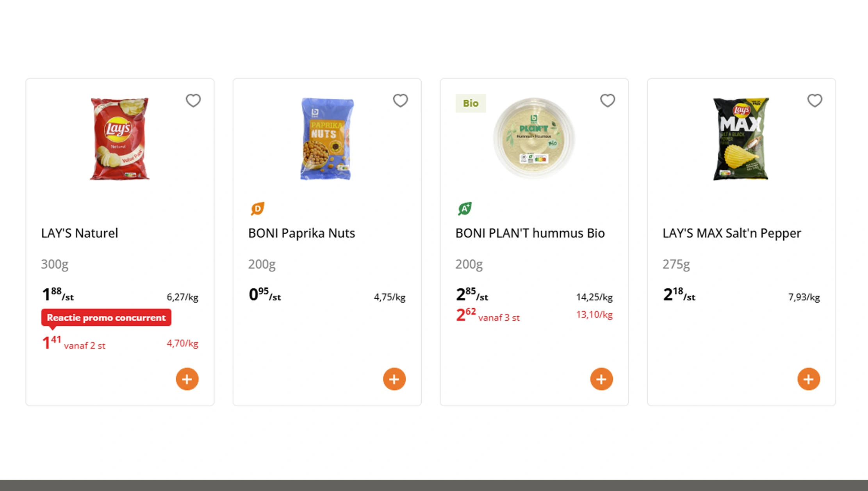Click the Bio label badge
This screenshot has width=868, height=491.
click(x=471, y=103)
